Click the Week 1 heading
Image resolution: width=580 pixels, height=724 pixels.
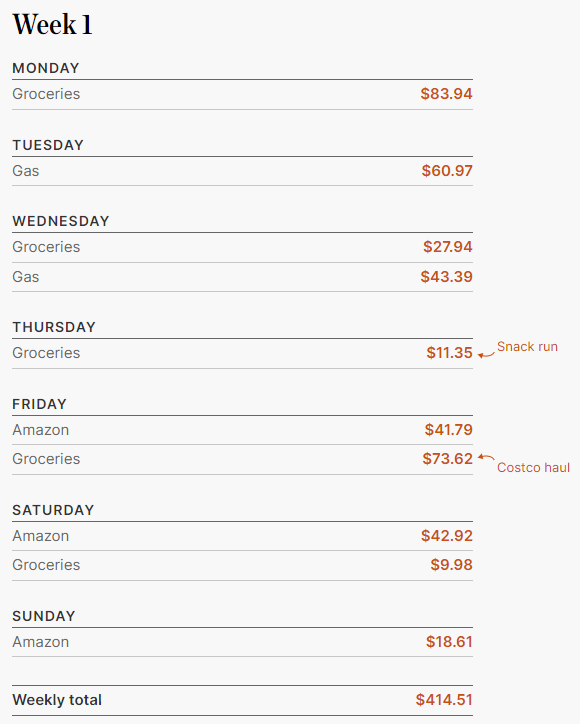pyautogui.click(x=52, y=24)
